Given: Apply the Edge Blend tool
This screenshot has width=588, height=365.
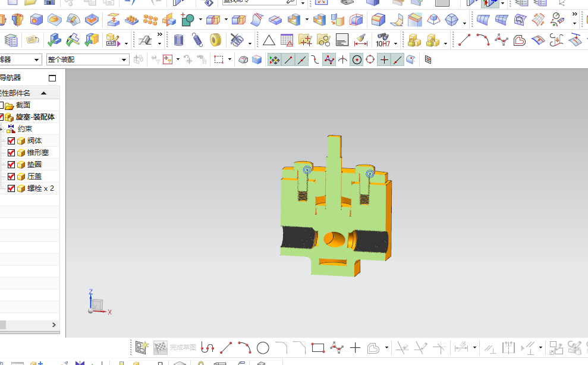Looking at the screenshot, I should pyautogui.click(x=378, y=20).
